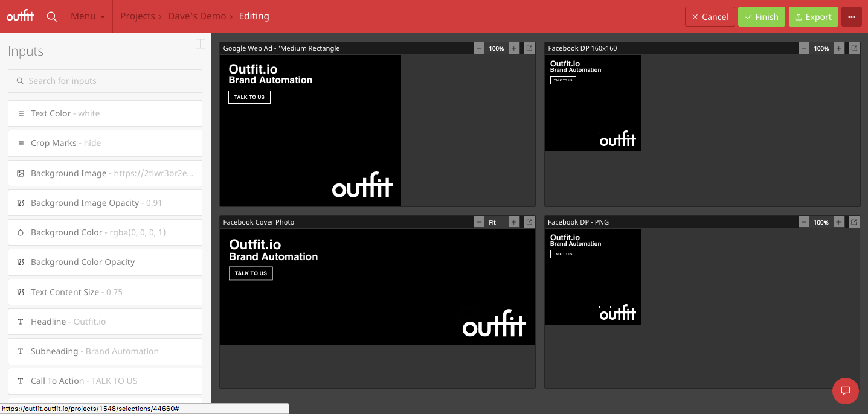Open Dave's Demo breadcrumb
The width and height of the screenshot is (868, 414).
tap(197, 16)
